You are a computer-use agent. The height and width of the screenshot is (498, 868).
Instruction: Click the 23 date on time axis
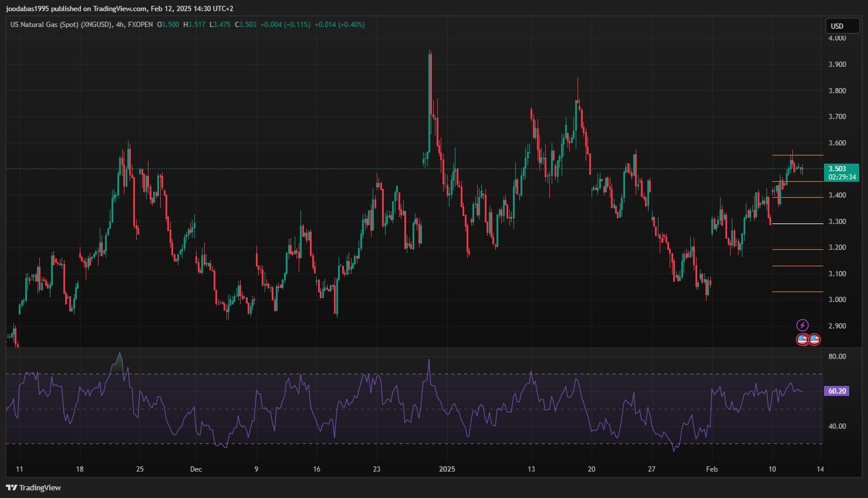[x=377, y=469]
